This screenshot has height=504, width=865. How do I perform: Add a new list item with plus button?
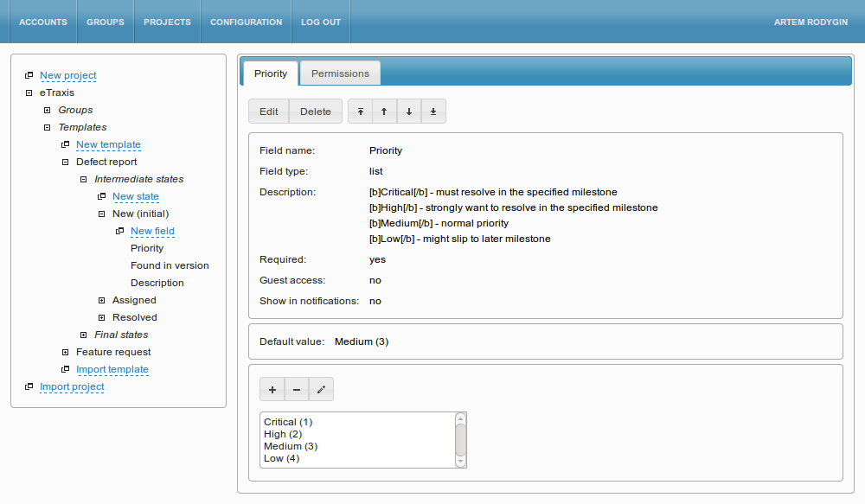click(x=272, y=390)
